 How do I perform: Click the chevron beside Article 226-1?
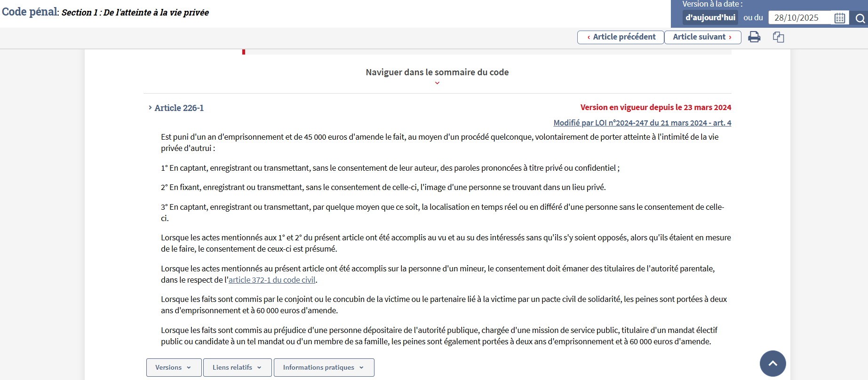150,108
